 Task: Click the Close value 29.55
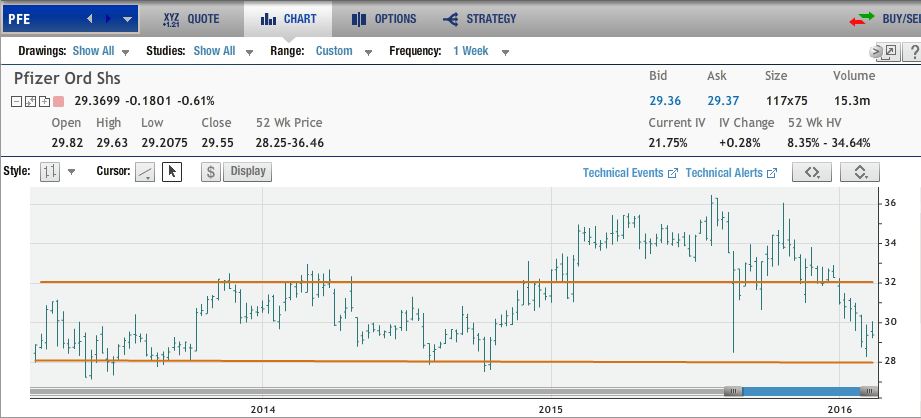tap(217, 143)
